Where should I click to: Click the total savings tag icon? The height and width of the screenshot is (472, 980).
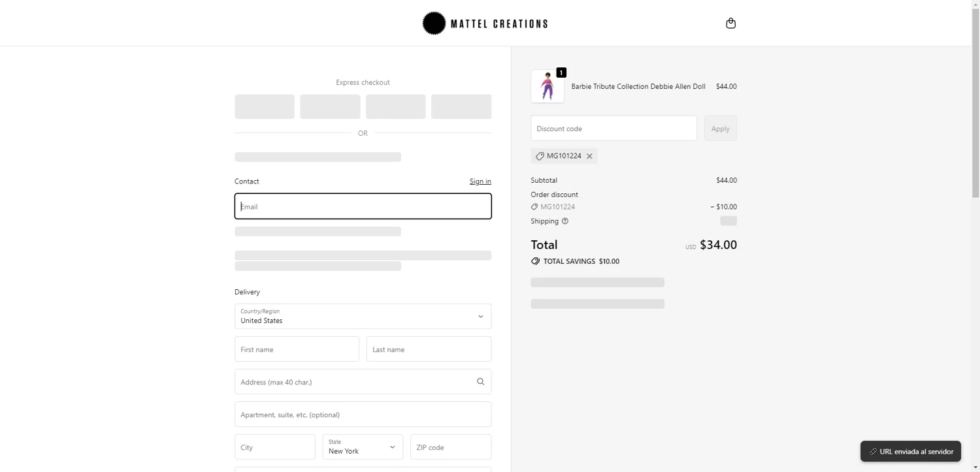535,261
